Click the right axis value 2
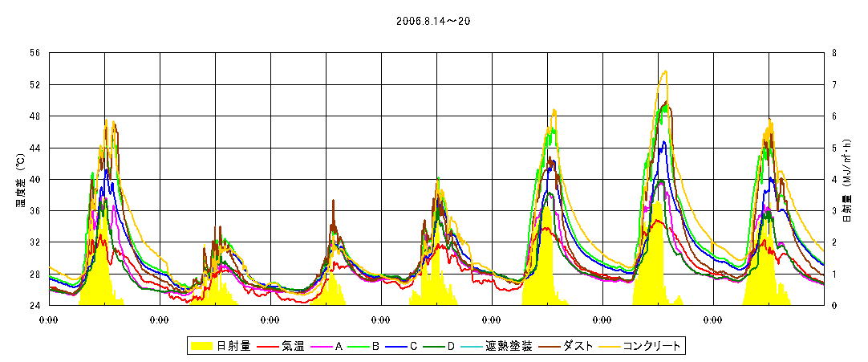This screenshot has height=362, width=868. point(834,242)
